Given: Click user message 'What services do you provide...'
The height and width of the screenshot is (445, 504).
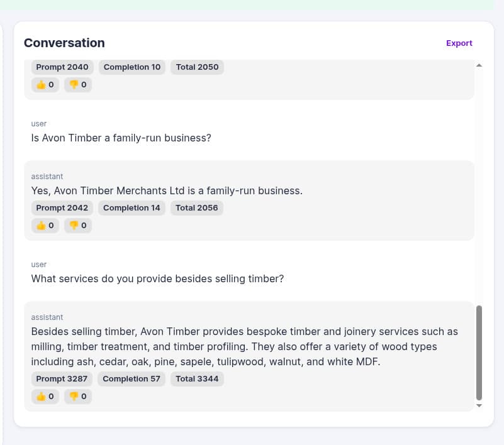Looking at the screenshot, I should point(157,278).
